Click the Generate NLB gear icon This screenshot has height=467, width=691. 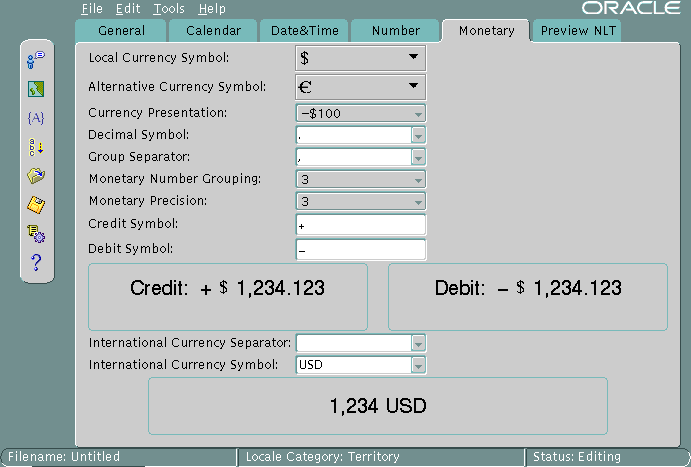36,234
